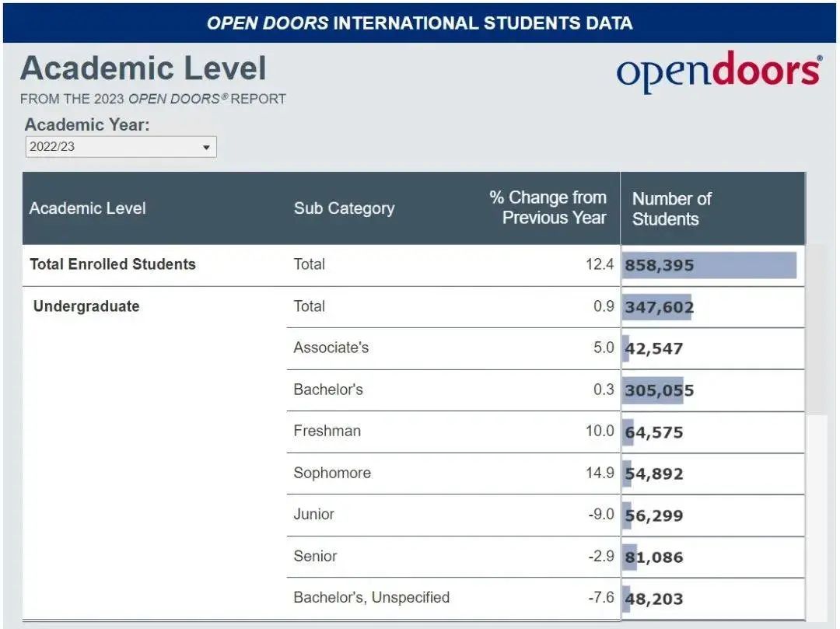This screenshot has height=629, width=840.
Task: Click the Academic Level column header
Action: 87,208
